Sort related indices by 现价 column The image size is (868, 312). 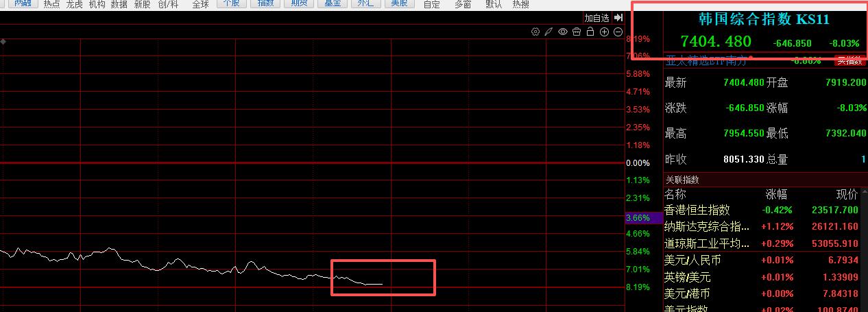(x=847, y=194)
